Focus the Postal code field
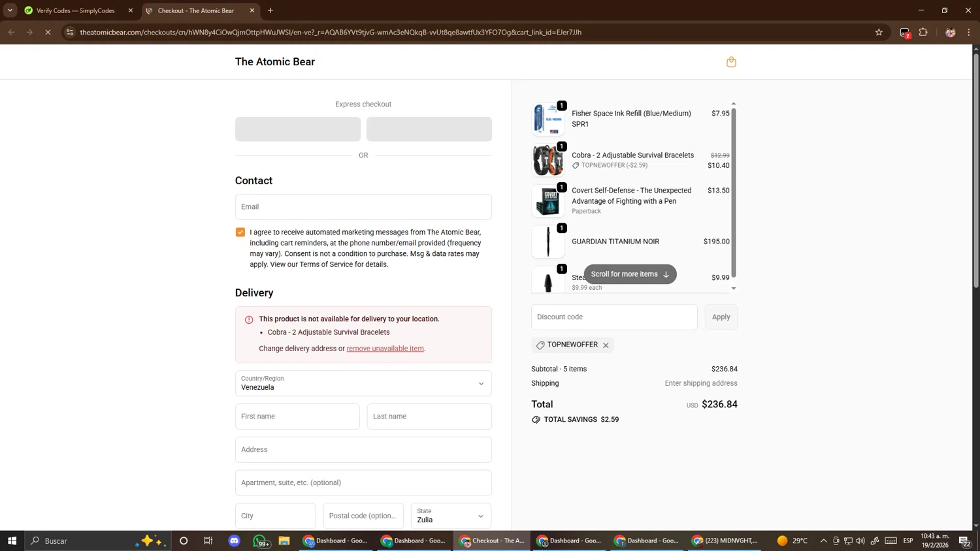This screenshot has height=551, width=980. [x=363, y=516]
